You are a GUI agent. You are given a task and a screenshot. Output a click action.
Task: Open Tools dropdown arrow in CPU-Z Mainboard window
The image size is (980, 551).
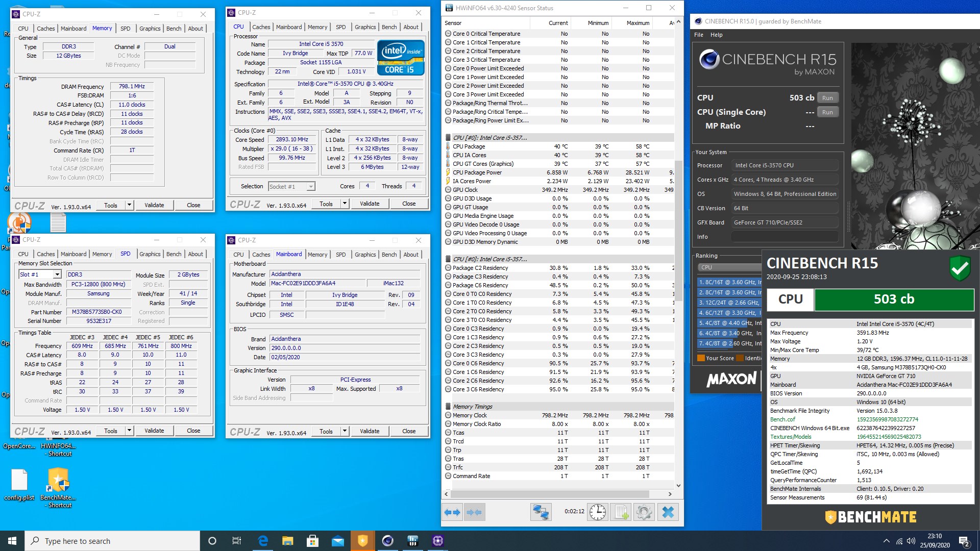tap(345, 431)
